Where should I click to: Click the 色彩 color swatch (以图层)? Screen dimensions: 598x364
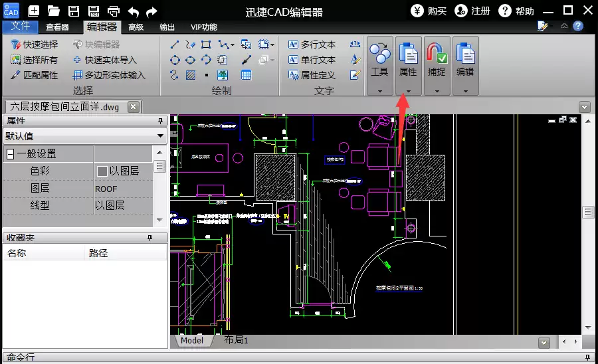click(102, 171)
